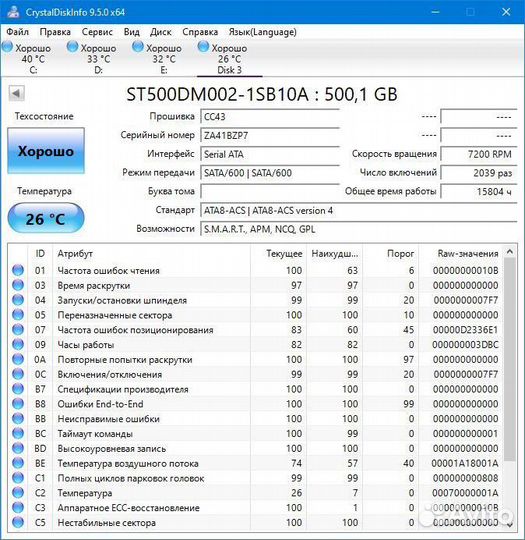
Task: Click status orb for Высокоуровневая запись
Action: [18, 448]
